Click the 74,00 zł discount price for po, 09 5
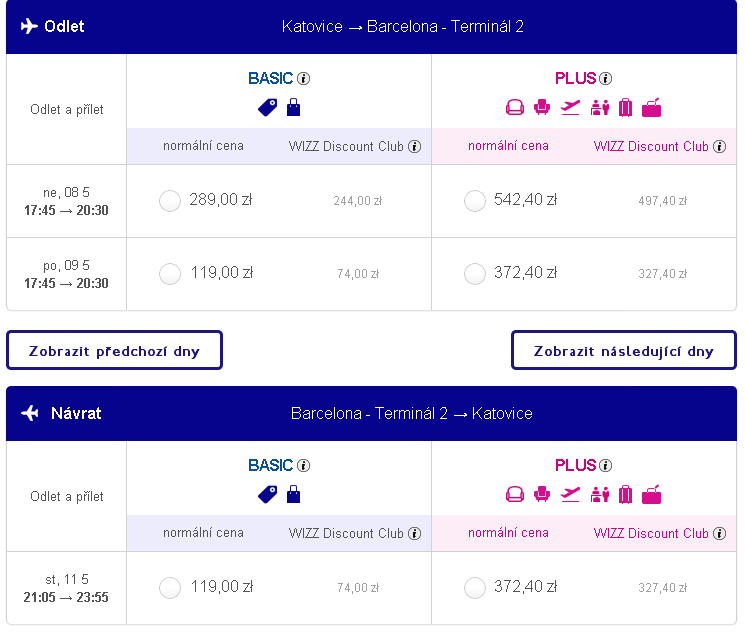Viewport: 745px width, 633px height. coord(358,274)
